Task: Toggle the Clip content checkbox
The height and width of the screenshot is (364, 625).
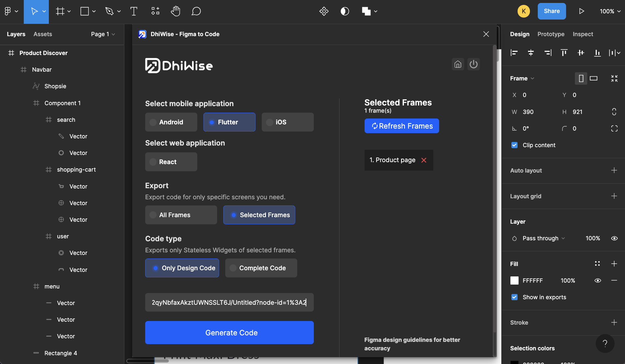Action: [514, 145]
